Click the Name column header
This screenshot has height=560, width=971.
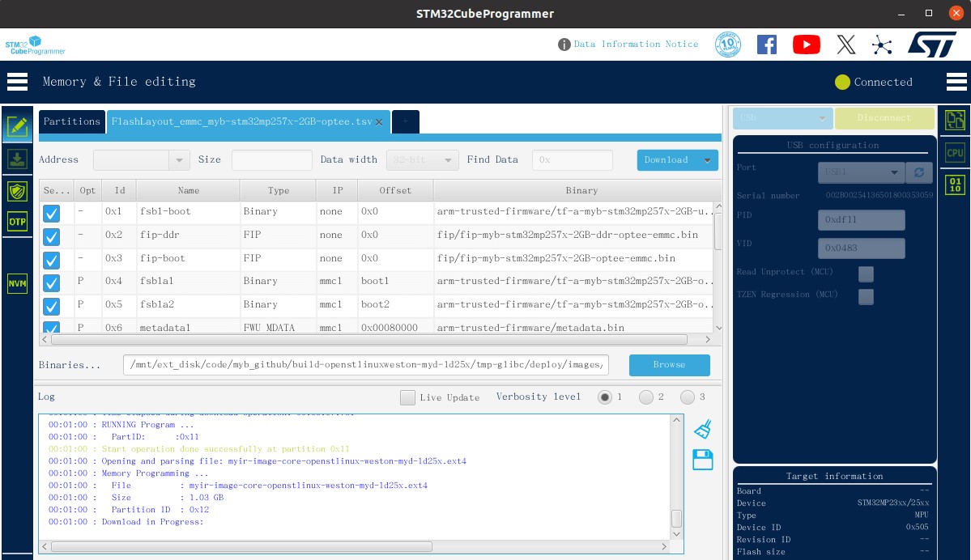click(188, 191)
